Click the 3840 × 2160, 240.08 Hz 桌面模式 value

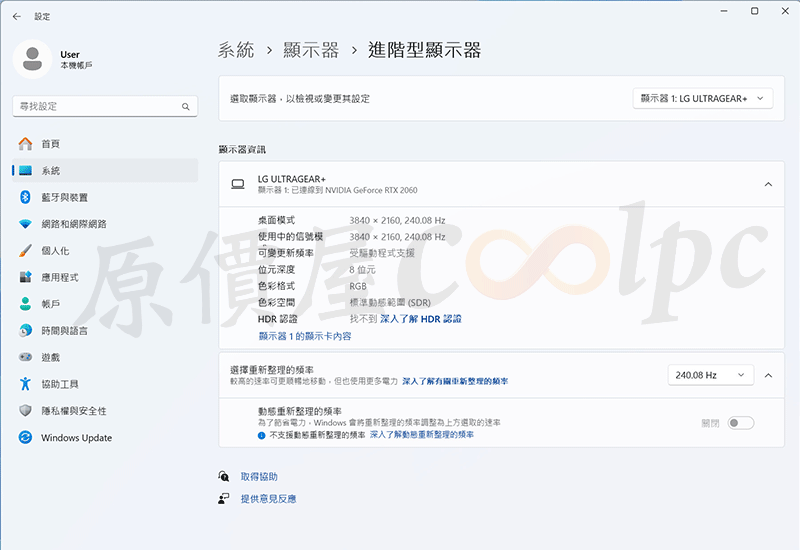[x=397, y=220]
